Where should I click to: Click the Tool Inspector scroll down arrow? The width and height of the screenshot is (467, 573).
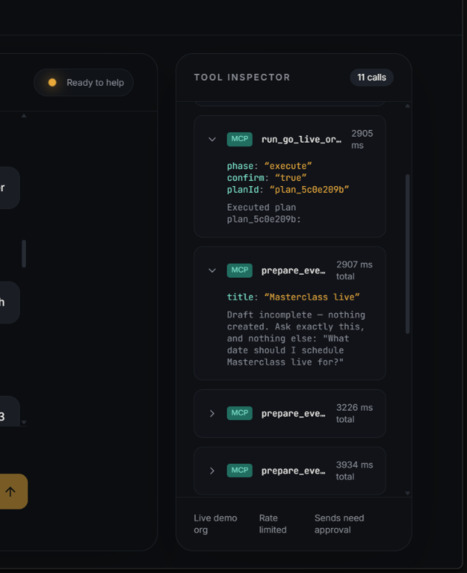pyautogui.click(x=407, y=493)
